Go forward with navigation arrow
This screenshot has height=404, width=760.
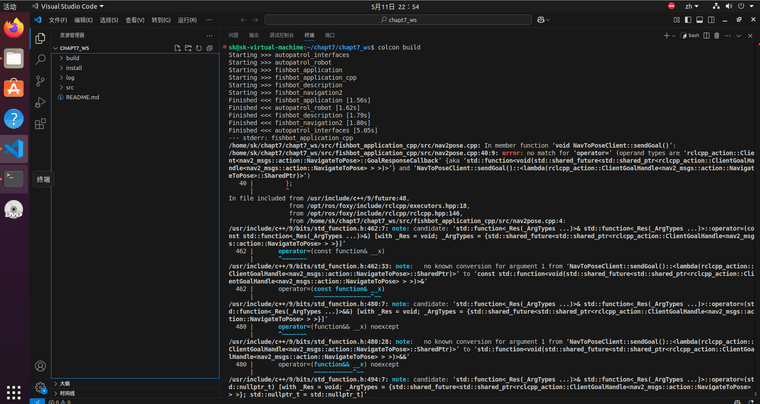tap(255, 20)
